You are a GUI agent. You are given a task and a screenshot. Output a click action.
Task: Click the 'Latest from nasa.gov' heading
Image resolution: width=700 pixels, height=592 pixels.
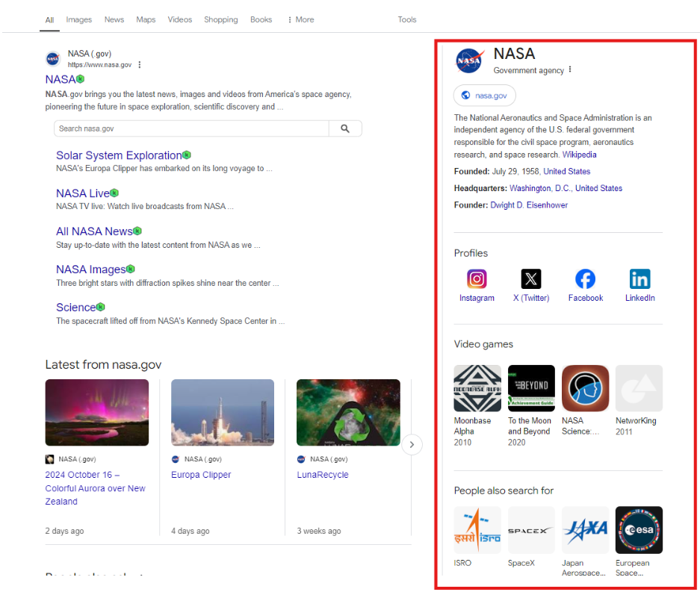click(x=103, y=364)
